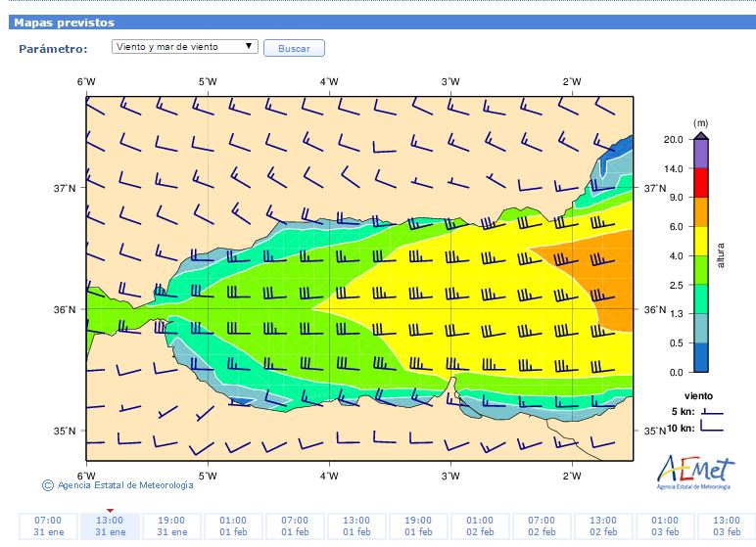
Task: Select the 07:00 02 feb forecast
Action: [x=542, y=525]
